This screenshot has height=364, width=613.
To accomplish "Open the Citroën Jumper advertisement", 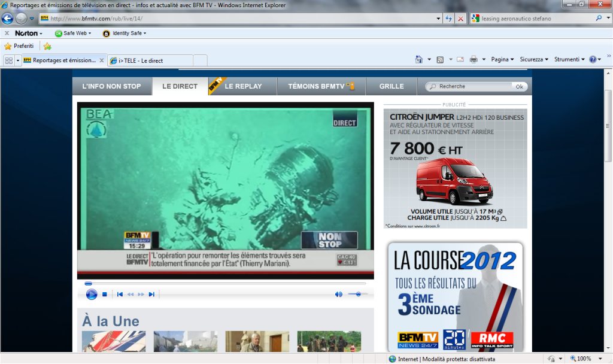I will click(456, 168).
